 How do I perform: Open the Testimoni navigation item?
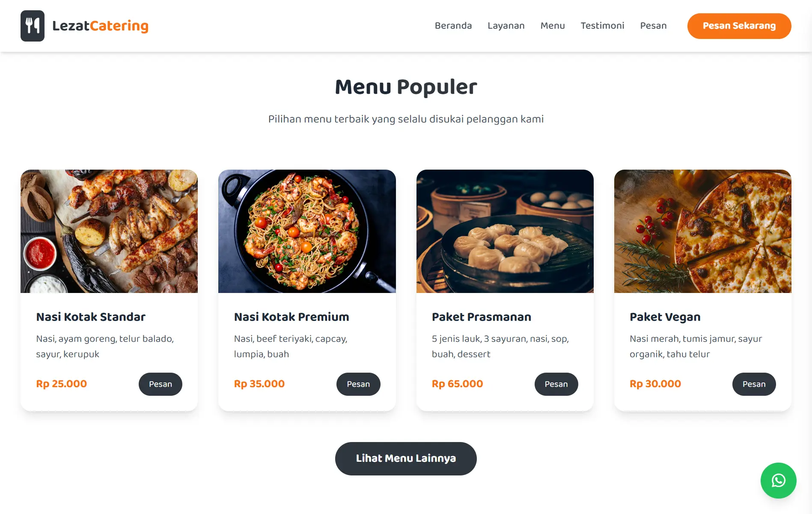(x=602, y=26)
